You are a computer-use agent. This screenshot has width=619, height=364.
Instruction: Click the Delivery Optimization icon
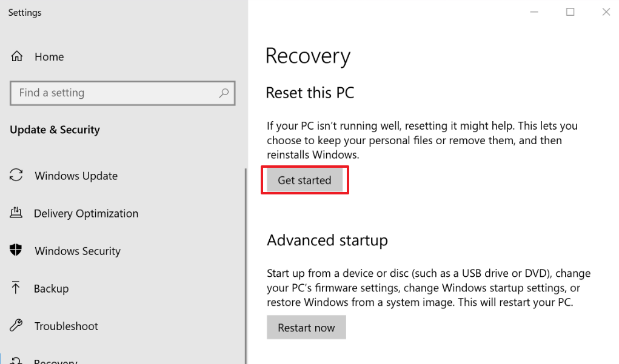pyautogui.click(x=16, y=213)
